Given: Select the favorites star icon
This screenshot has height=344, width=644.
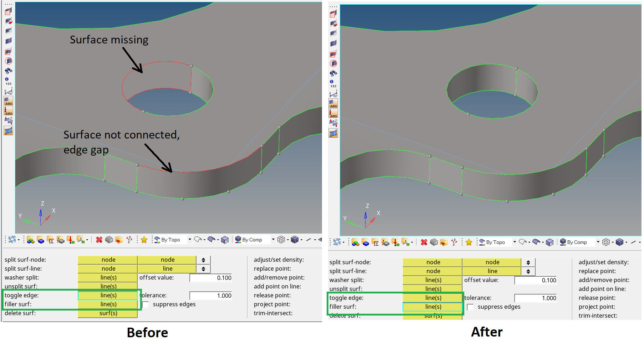Looking at the screenshot, I should [x=144, y=240].
